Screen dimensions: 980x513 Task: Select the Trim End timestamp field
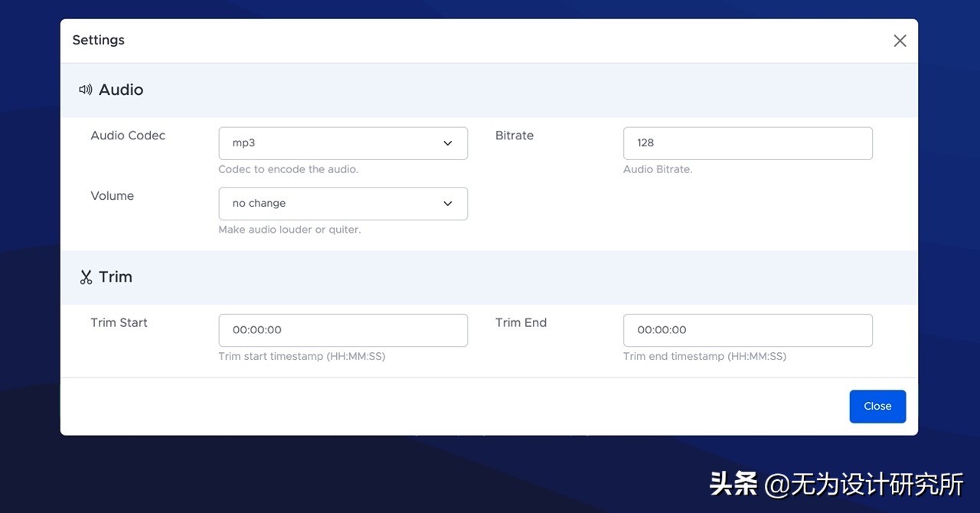point(747,330)
